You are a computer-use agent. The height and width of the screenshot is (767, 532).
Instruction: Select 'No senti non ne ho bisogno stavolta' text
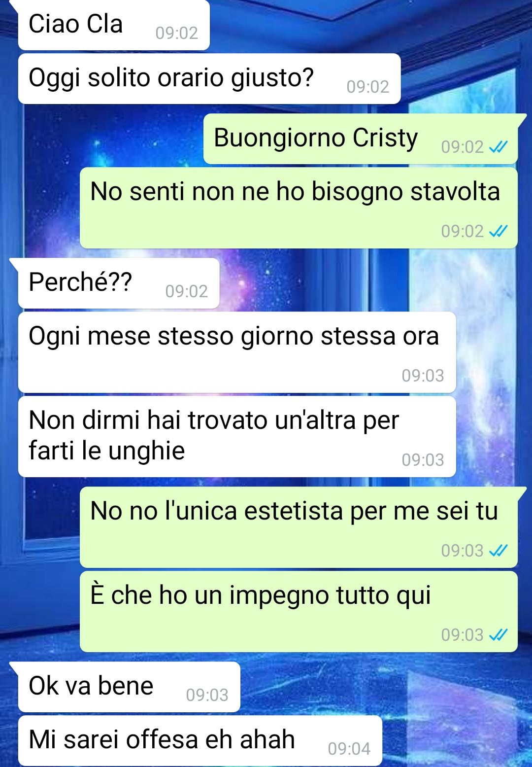click(x=295, y=191)
